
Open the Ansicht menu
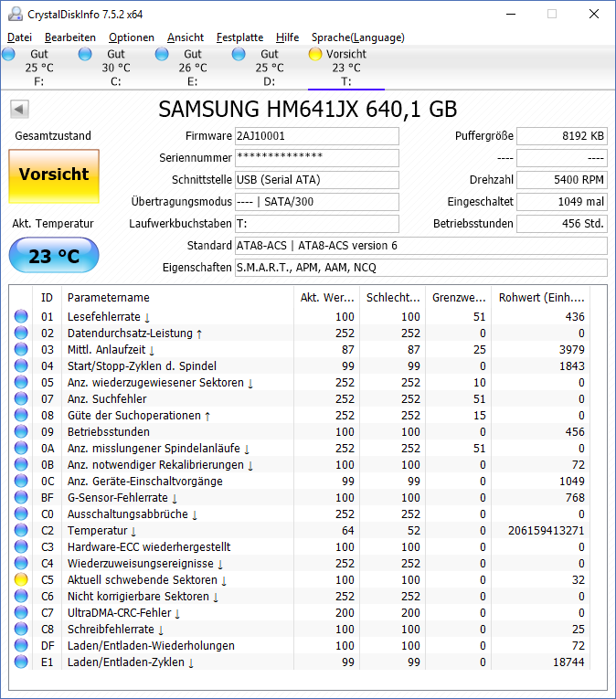coord(186,37)
